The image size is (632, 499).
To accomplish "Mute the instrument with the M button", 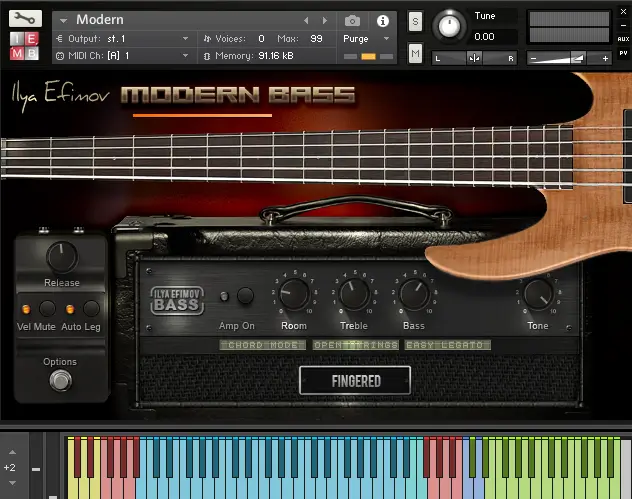I will coord(415,53).
